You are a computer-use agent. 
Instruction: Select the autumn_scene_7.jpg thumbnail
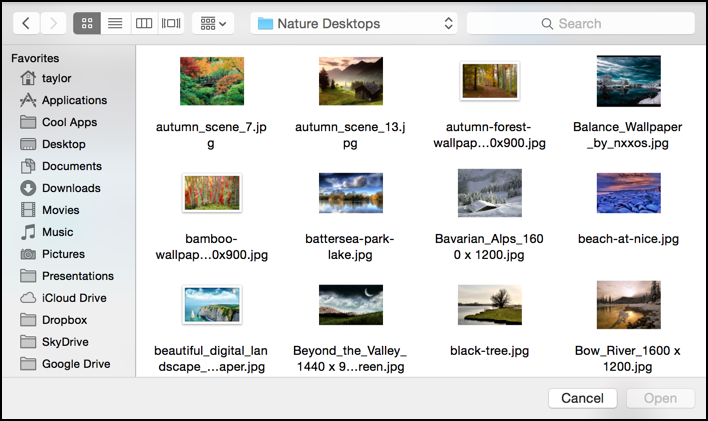[211, 81]
